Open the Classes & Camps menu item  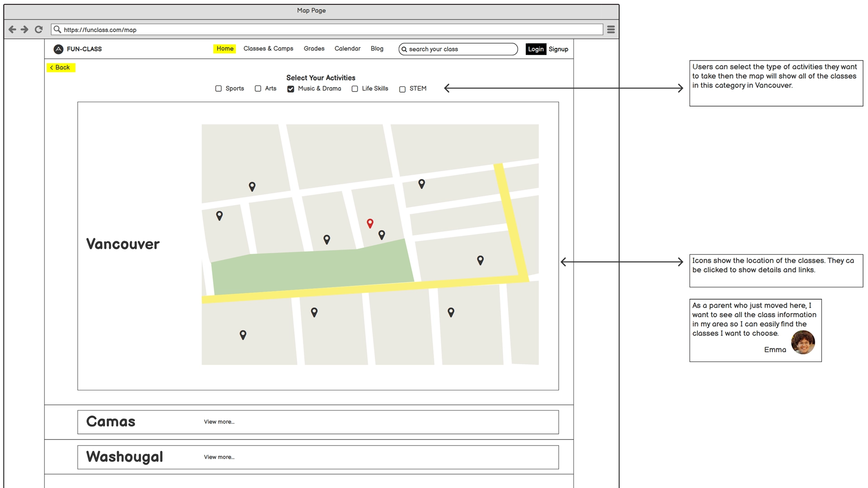point(268,49)
